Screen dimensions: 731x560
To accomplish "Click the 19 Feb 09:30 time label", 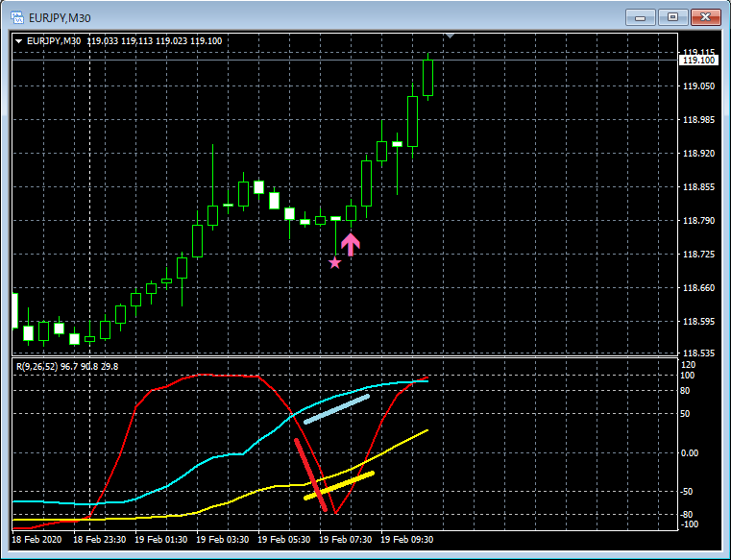I will coord(407,540).
